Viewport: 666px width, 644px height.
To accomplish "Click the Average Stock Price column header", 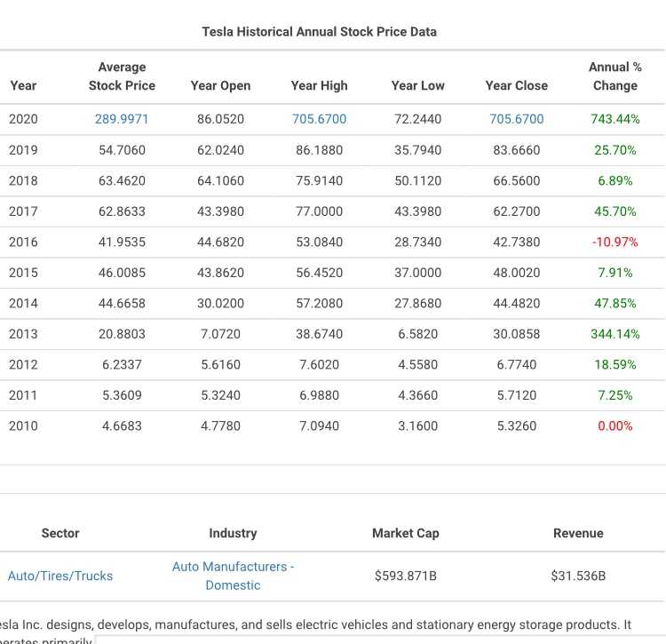I will point(122,76).
